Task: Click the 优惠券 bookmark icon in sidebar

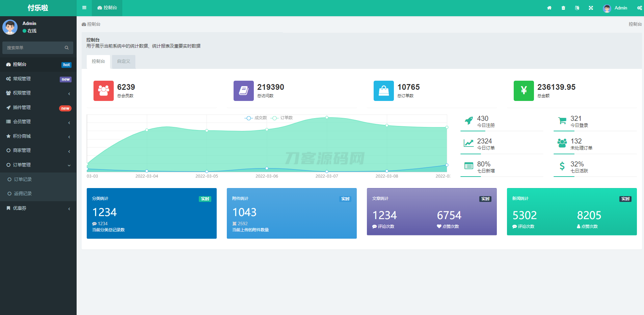Action: (8, 208)
